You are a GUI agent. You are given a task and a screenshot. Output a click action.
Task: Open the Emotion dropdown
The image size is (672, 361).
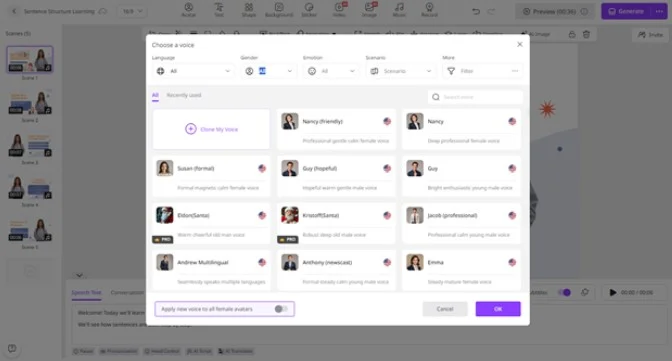tap(331, 71)
